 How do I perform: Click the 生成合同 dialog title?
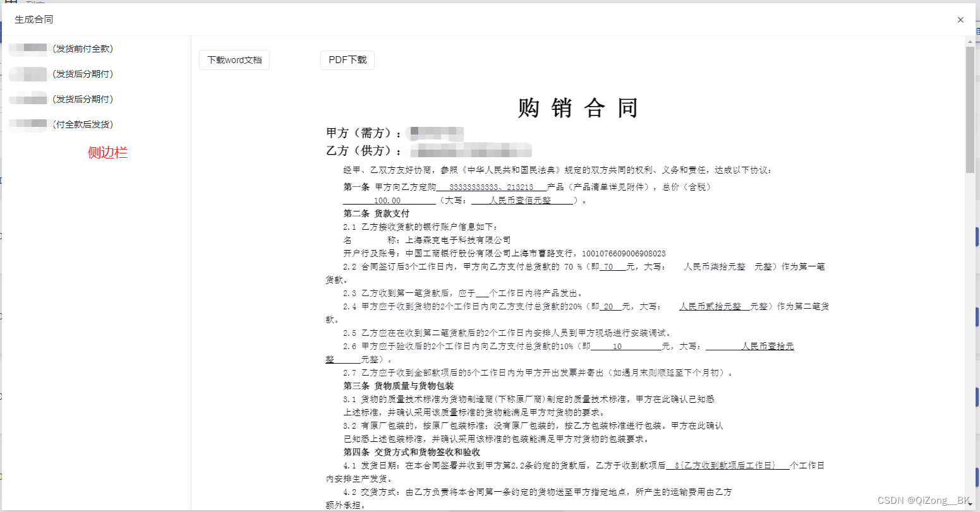click(x=33, y=20)
